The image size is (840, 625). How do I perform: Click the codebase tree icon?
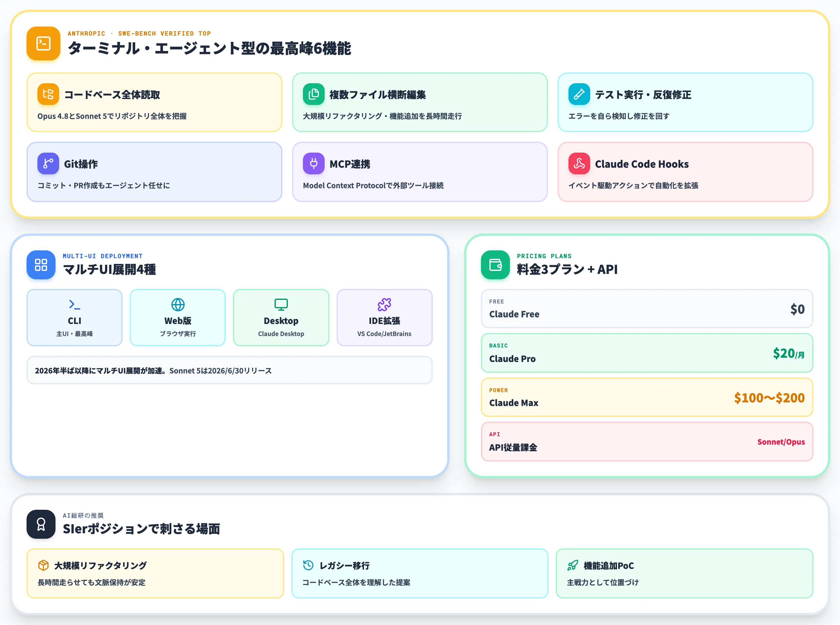(x=48, y=94)
